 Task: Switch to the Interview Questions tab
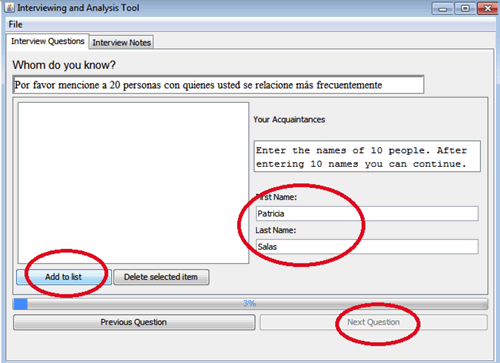pyautogui.click(x=47, y=41)
